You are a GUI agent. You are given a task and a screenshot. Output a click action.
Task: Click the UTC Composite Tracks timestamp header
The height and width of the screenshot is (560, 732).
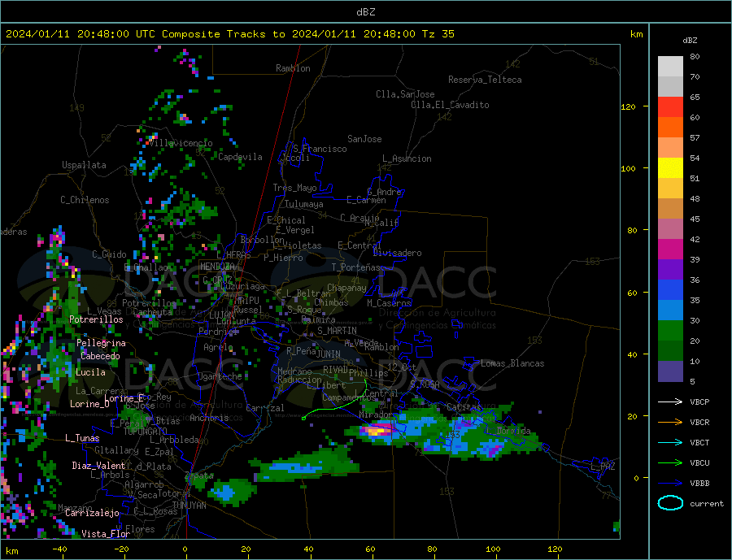coord(229,34)
